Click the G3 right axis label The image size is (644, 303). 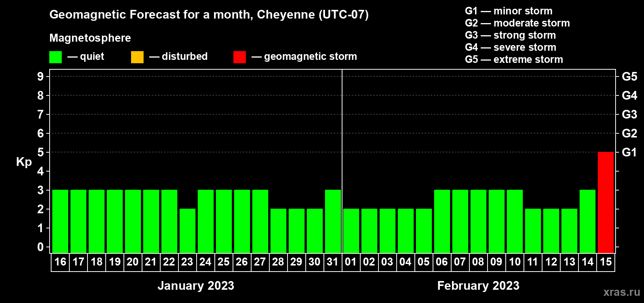tap(630, 114)
